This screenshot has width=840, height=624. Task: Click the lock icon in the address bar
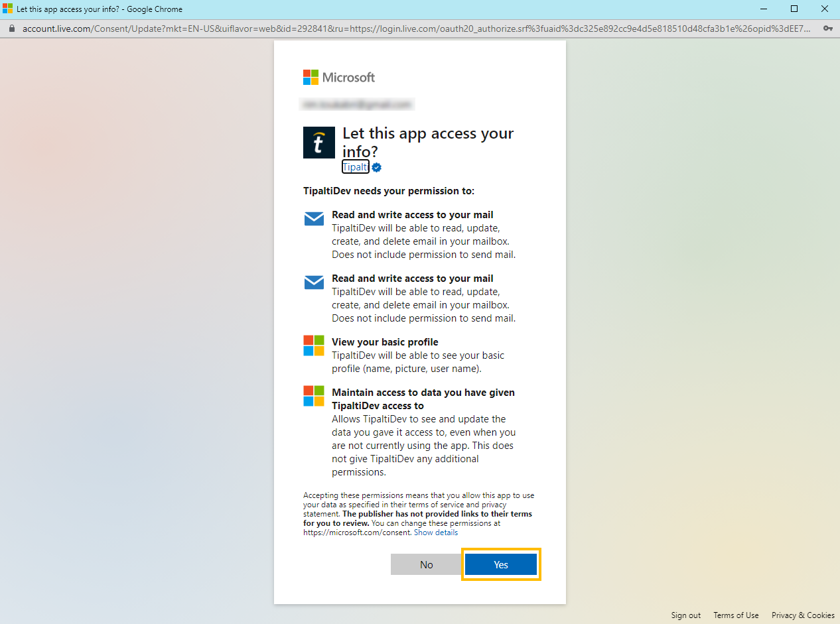pyautogui.click(x=11, y=29)
